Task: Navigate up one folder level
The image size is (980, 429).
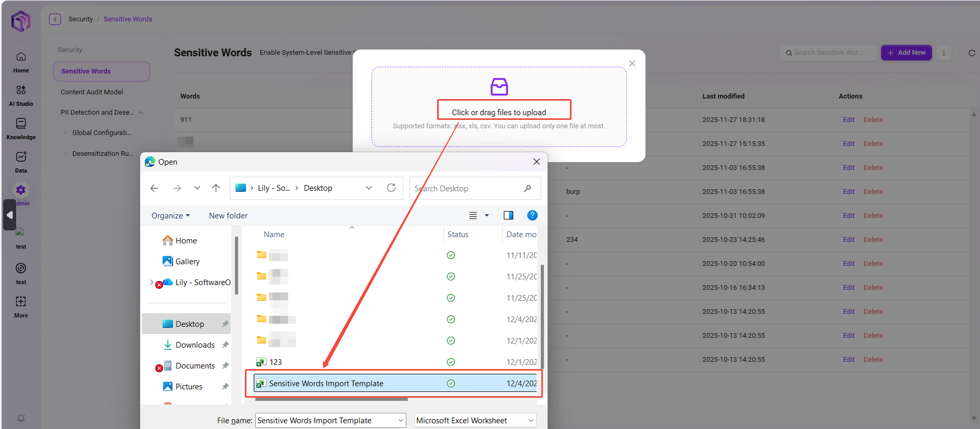Action: 216,188
